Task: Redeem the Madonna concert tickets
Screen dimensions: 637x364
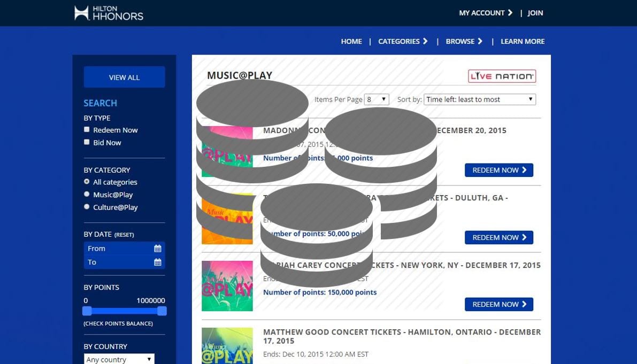Action: click(x=499, y=170)
